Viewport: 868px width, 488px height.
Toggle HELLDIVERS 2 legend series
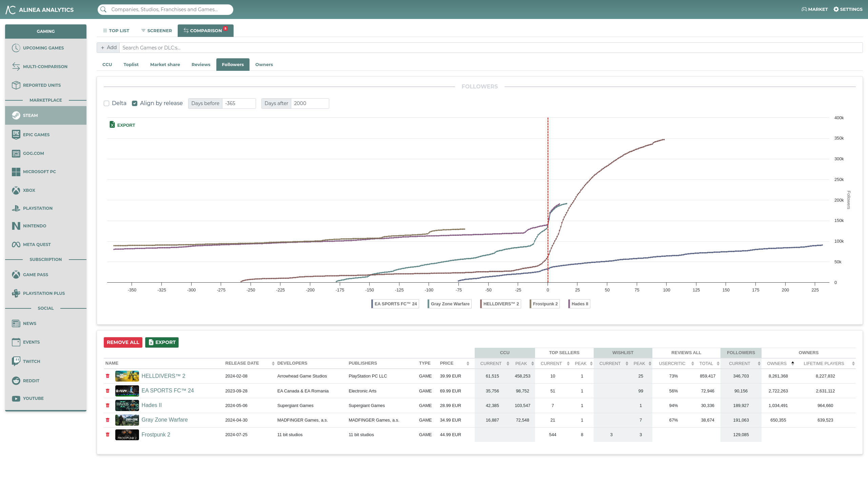[x=500, y=304]
